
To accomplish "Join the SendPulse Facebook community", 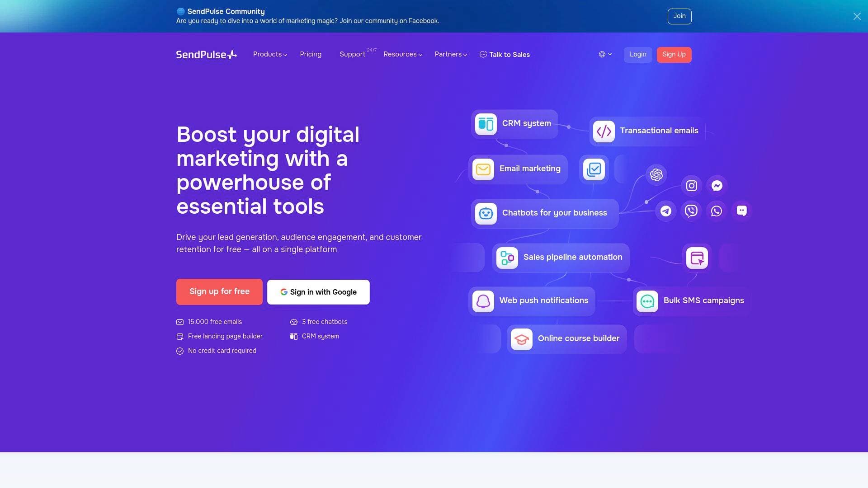I will coord(679,16).
